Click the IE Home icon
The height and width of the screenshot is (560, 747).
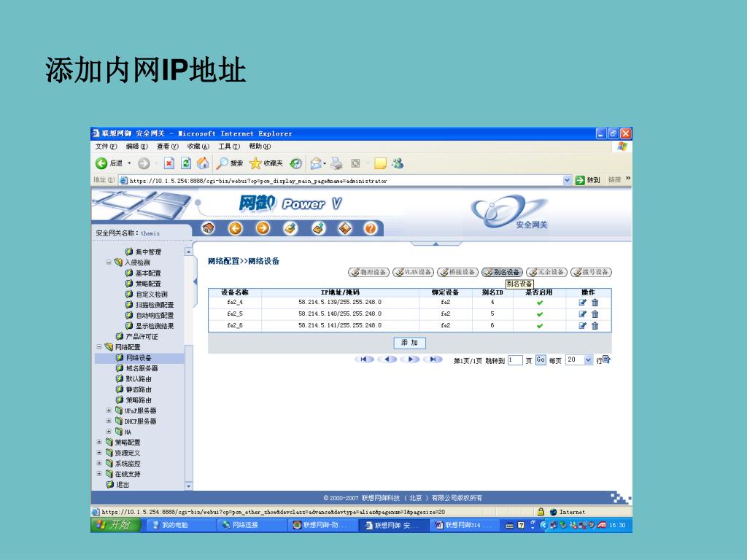203,163
